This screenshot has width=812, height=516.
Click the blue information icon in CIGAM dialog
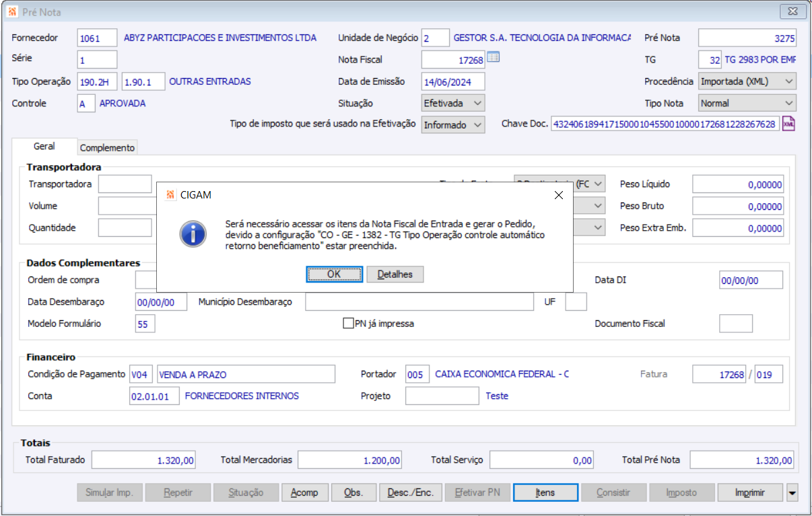[x=193, y=233]
